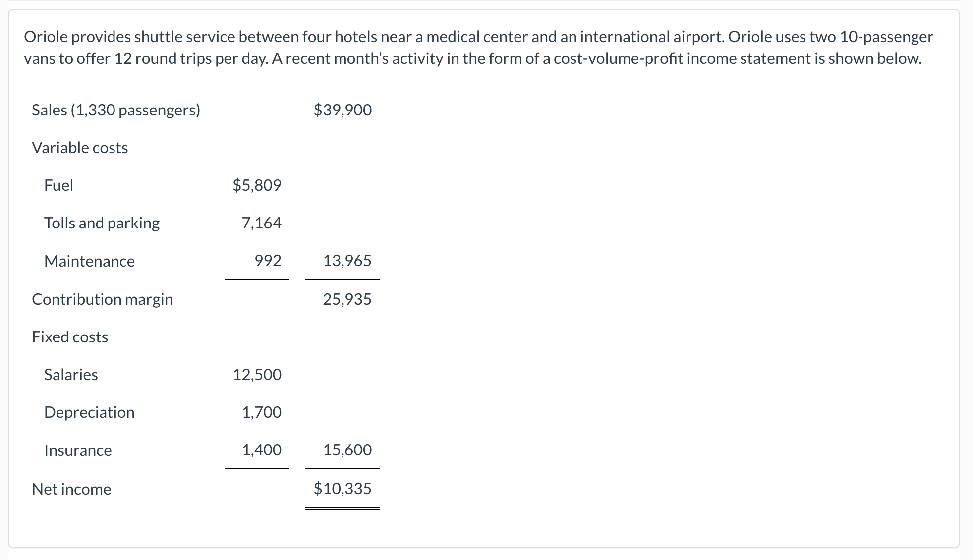Select the 1,700 depreciation value

261,412
